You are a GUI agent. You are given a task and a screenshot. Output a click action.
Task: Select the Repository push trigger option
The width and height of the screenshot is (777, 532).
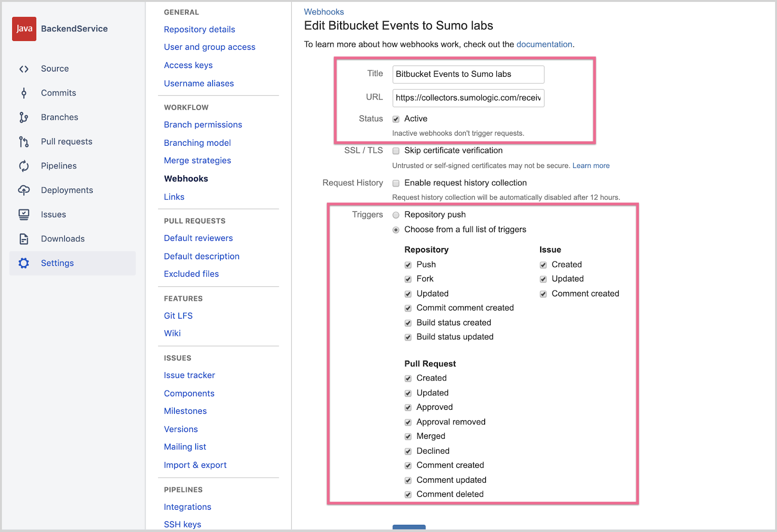[x=396, y=215]
